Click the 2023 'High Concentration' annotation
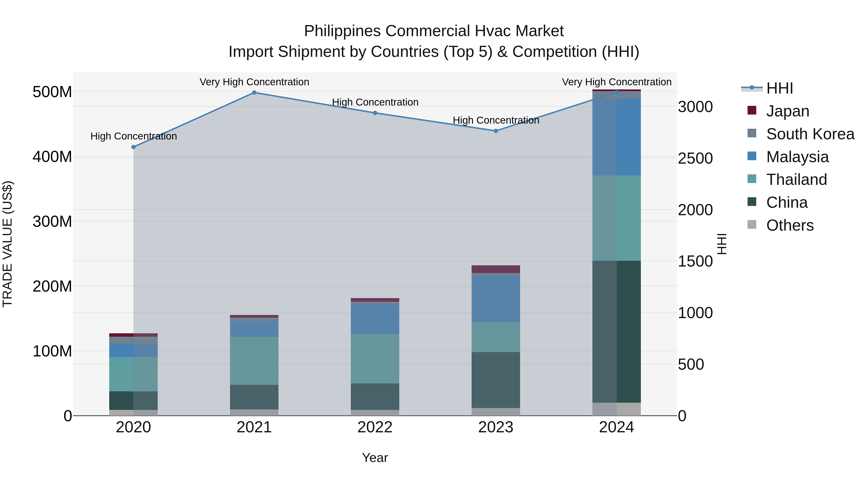Screen dimensions: 868x488 496,120
